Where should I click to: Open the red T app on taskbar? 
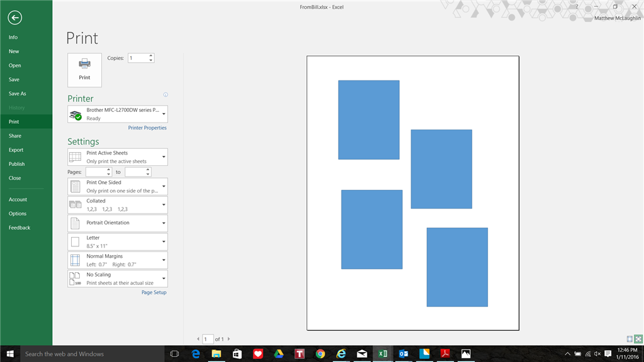point(299,354)
